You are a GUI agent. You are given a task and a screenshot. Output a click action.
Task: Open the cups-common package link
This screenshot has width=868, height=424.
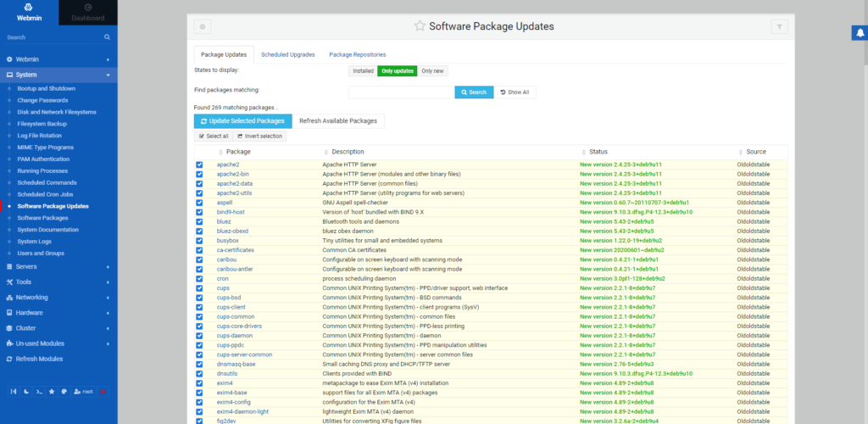click(236, 316)
